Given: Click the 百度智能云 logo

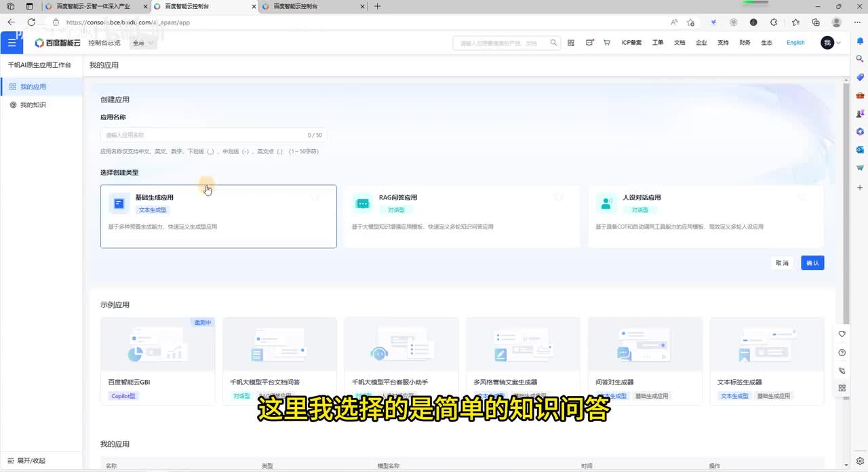Looking at the screenshot, I should (x=58, y=43).
